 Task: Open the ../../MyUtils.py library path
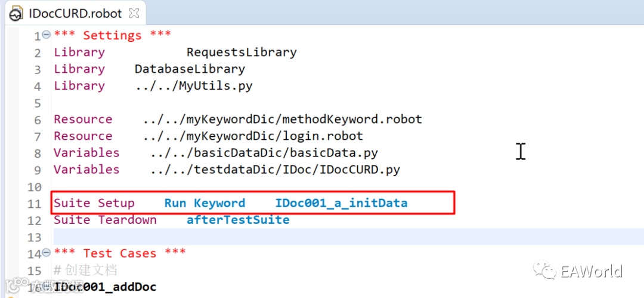click(x=194, y=85)
